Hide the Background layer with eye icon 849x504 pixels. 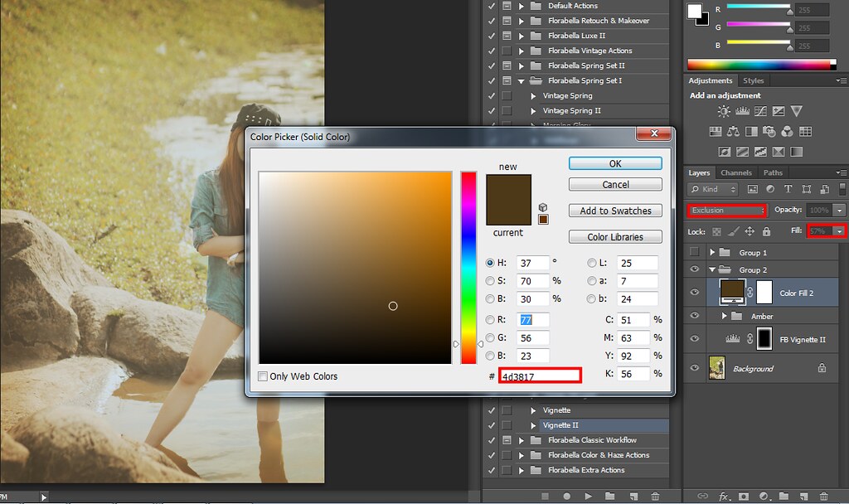click(695, 368)
